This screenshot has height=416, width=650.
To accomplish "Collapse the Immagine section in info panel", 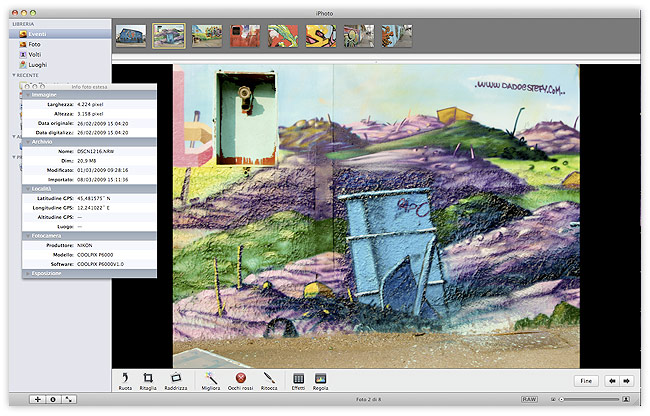I will [x=28, y=95].
